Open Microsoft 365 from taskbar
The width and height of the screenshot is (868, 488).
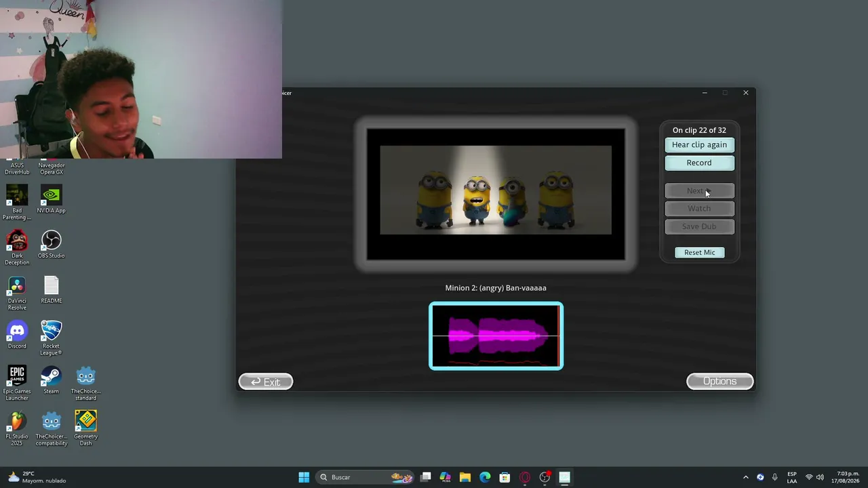tap(446, 477)
